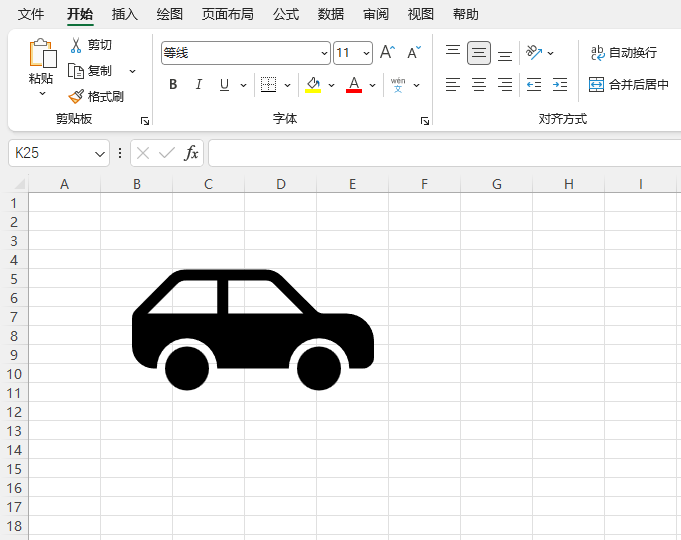Expand phonetic guide options arrow

pos(417,85)
